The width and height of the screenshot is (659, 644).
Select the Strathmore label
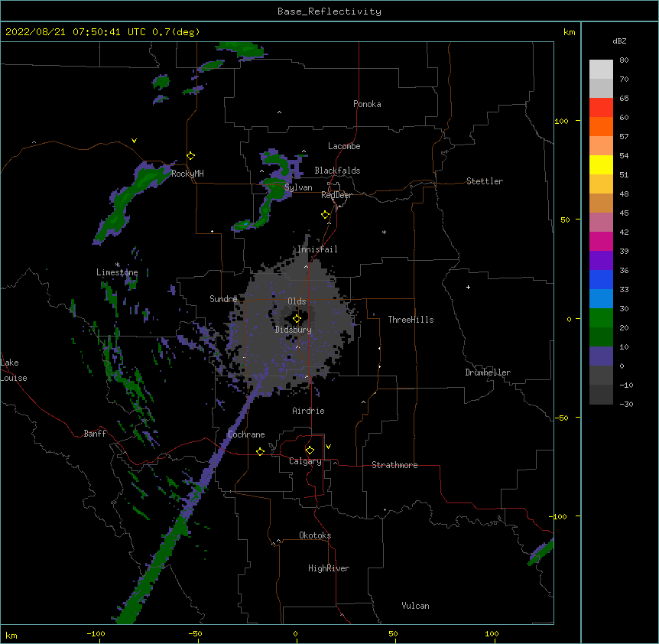tap(394, 465)
